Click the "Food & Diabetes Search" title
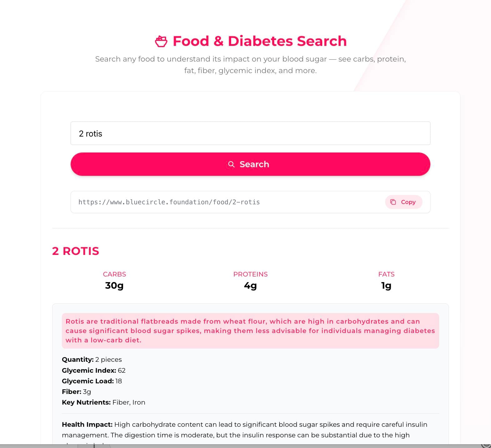The height and width of the screenshot is (448, 491). coord(260,41)
